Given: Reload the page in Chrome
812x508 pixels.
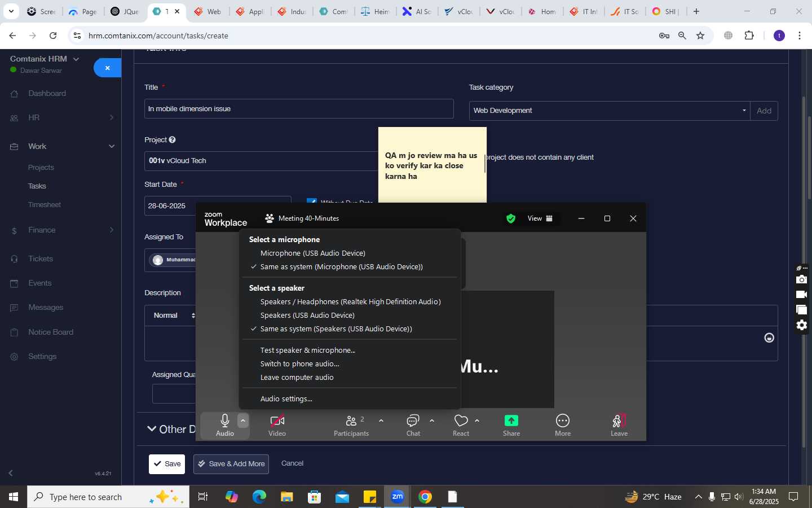Looking at the screenshot, I should (53, 36).
